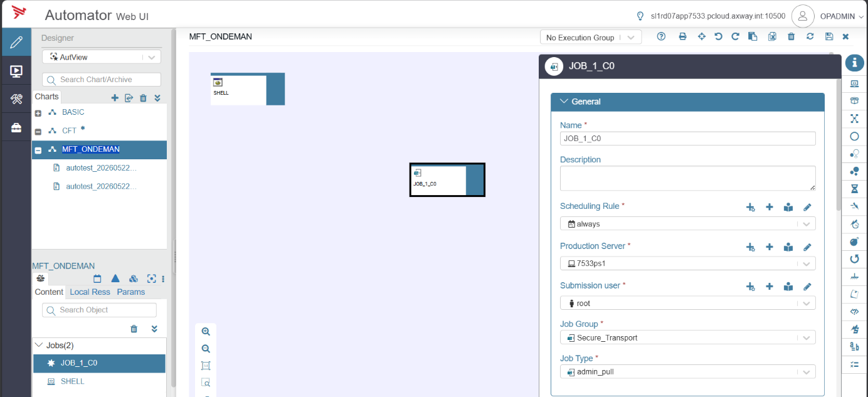
Task: Open the monitoring play-screen icon in left rail
Action: [x=16, y=71]
